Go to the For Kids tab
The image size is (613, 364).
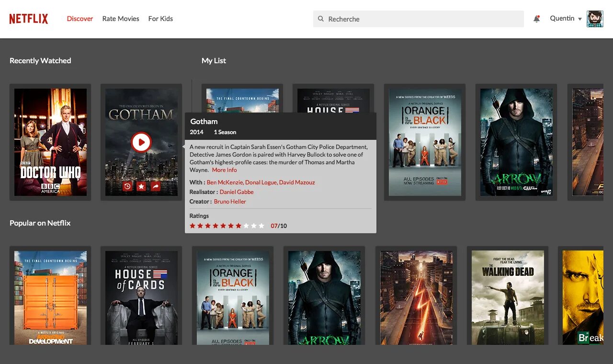(160, 19)
